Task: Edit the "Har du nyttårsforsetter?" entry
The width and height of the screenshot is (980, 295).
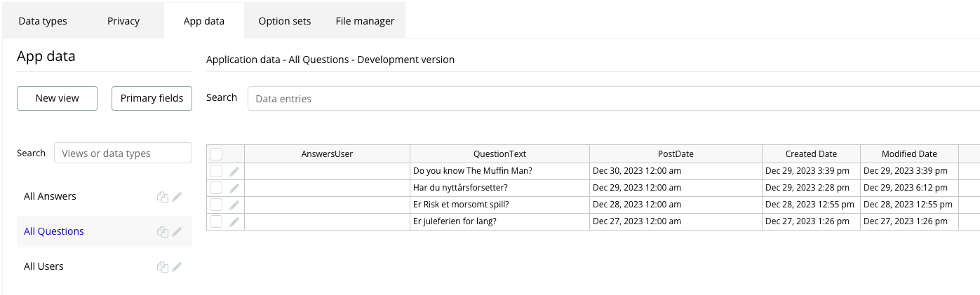Action: point(234,188)
